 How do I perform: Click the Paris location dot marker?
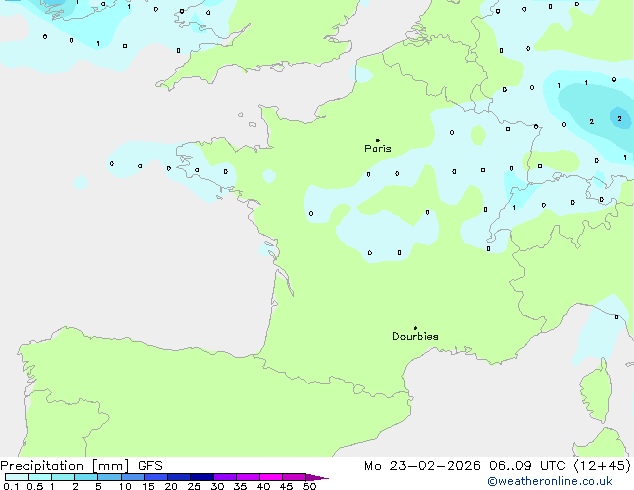point(378,140)
